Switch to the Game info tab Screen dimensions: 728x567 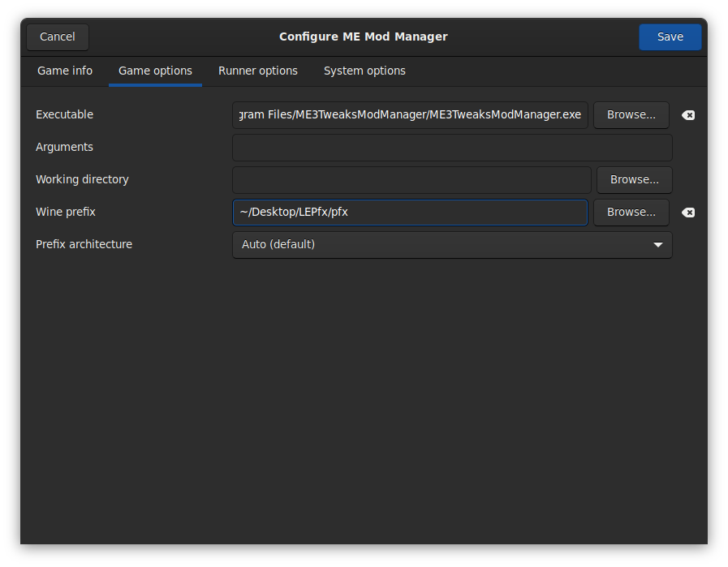65,71
